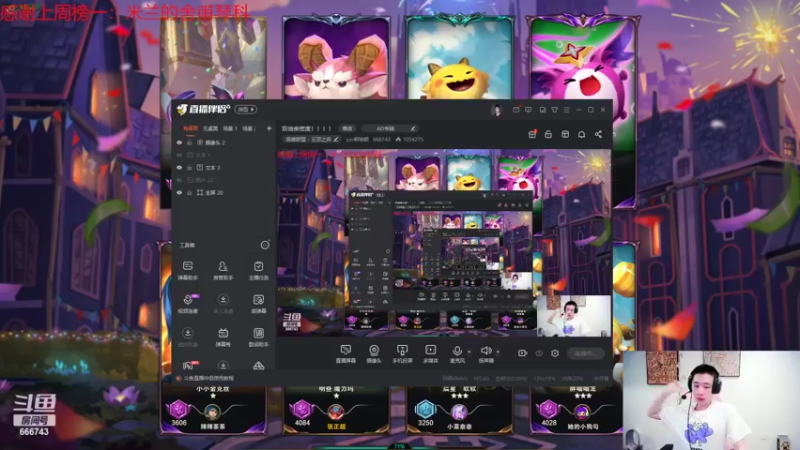800x450 pixels.
Task: Expand the speaker volume dropdown arrow
Action: [x=498, y=352]
